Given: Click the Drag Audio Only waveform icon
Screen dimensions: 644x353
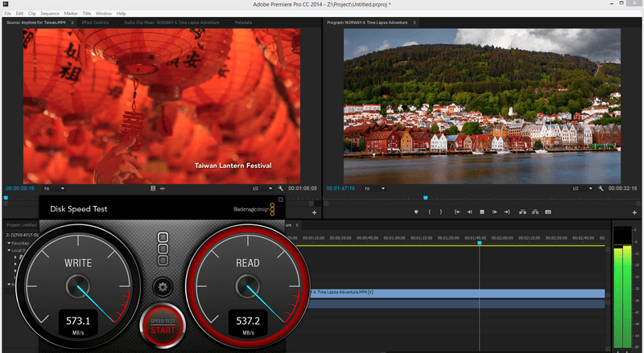Looking at the screenshot, I should click(163, 188).
